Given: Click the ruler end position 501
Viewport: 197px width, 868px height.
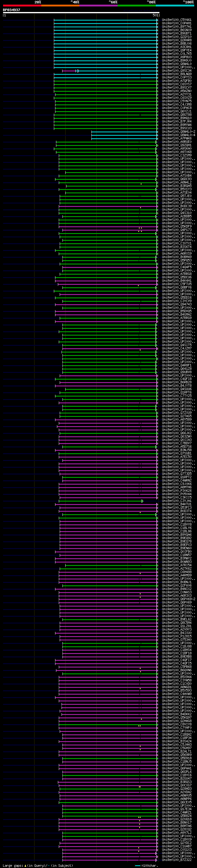Looking at the screenshot, I should click(155, 15).
